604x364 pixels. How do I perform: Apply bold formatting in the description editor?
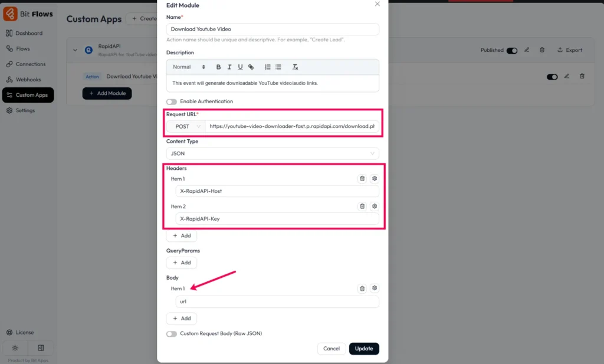[x=218, y=67]
